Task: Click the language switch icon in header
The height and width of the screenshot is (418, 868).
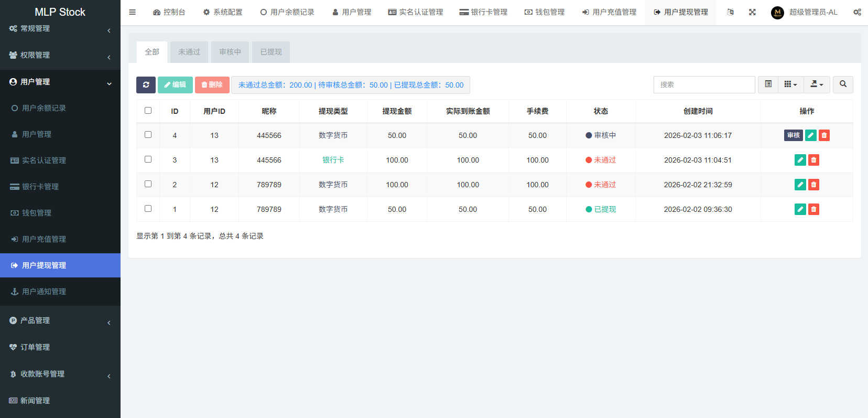Action: [730, 12]
